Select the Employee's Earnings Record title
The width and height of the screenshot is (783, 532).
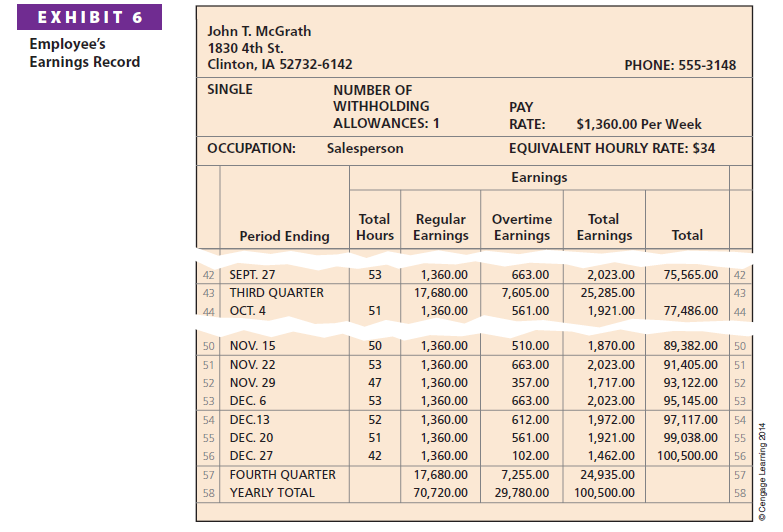click(x=84, y=53)
